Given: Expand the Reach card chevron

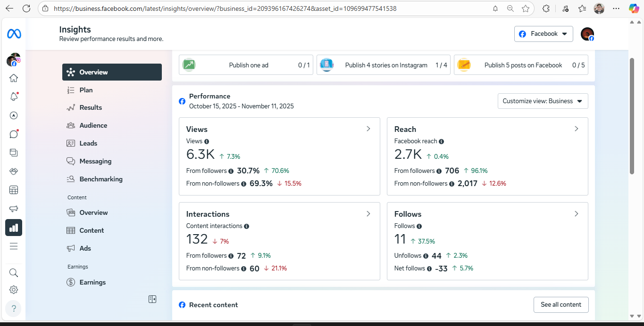Looking at the screenshot, I should 576,129.
